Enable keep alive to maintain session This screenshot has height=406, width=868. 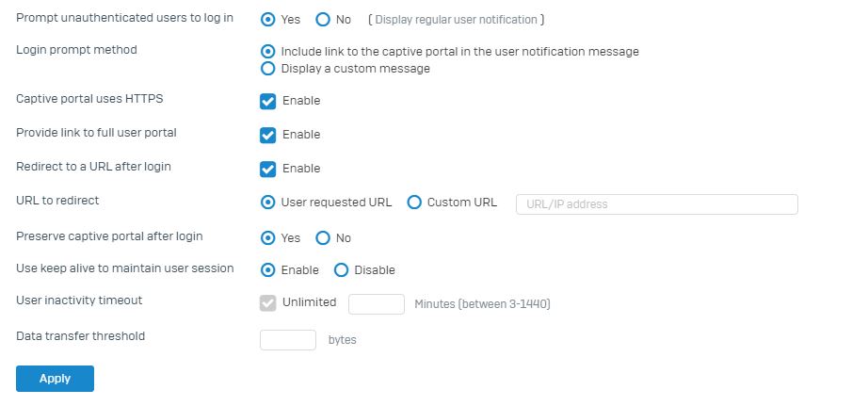[x=268, y=270]
